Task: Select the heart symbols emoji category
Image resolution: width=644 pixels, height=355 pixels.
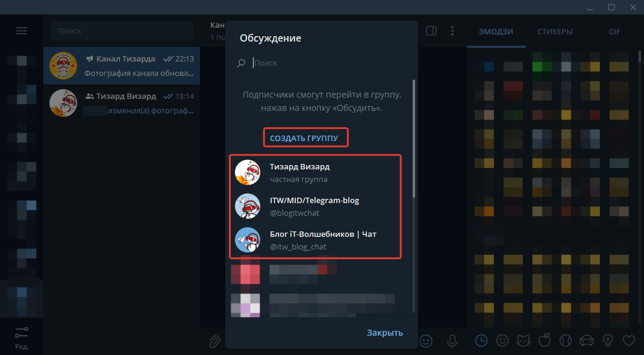Action: [629, 340]
